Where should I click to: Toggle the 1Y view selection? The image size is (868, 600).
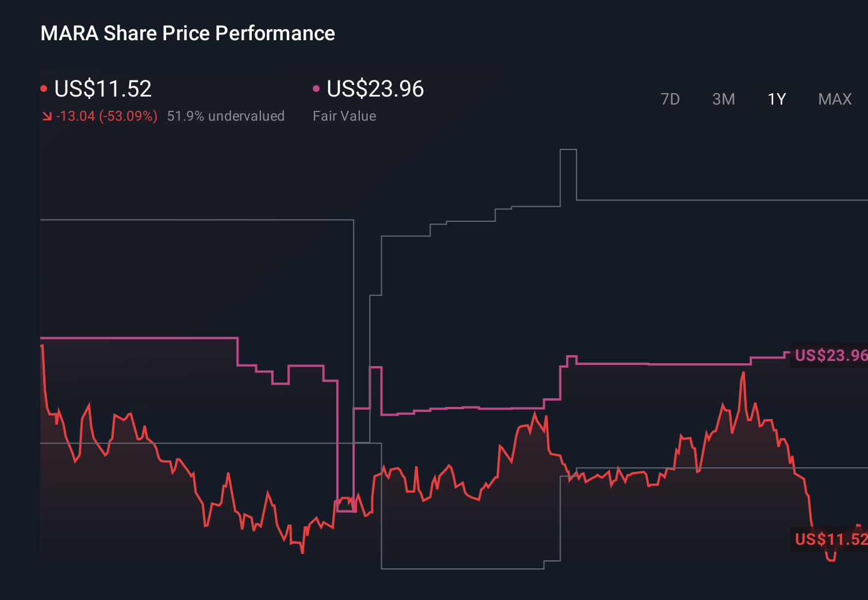(x=776, y=99)
